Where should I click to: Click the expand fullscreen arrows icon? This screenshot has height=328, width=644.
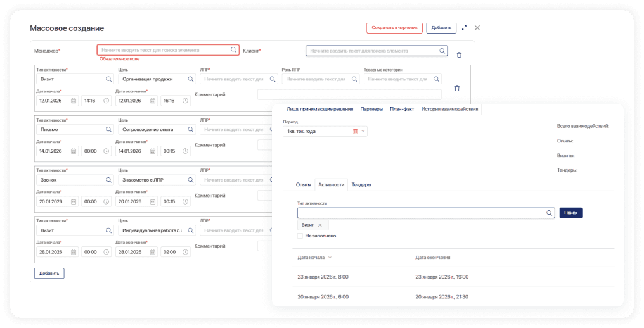(x=464, y=28)
